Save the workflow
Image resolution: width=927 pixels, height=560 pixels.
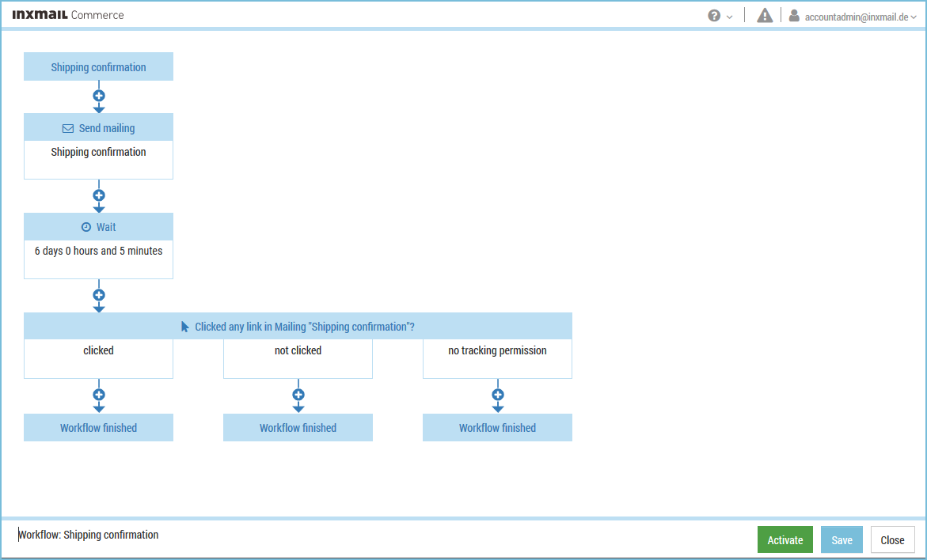[x=842, y=540]
